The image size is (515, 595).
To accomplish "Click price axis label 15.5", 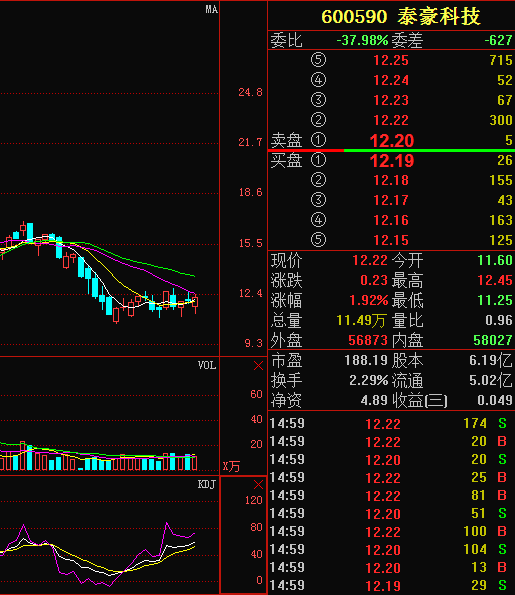I will tap(250, 243).
